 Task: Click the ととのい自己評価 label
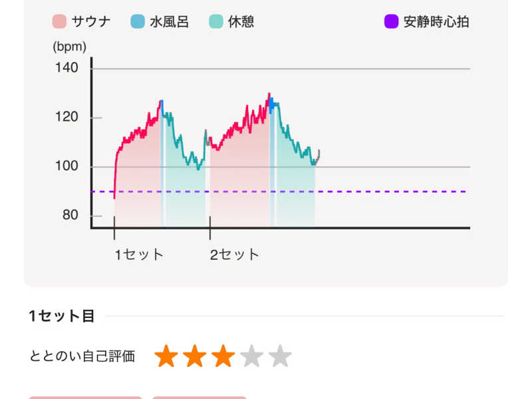pyautogui.click(x=82, y=356)
